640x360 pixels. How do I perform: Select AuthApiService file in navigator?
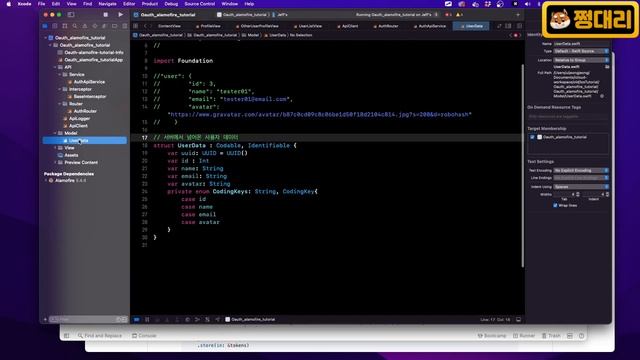pos(89,82)
